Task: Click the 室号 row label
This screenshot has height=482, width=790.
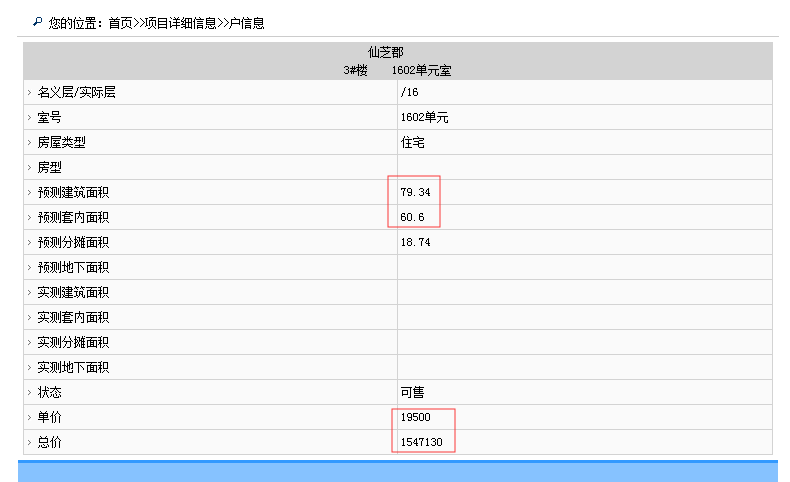Action: 49,117
